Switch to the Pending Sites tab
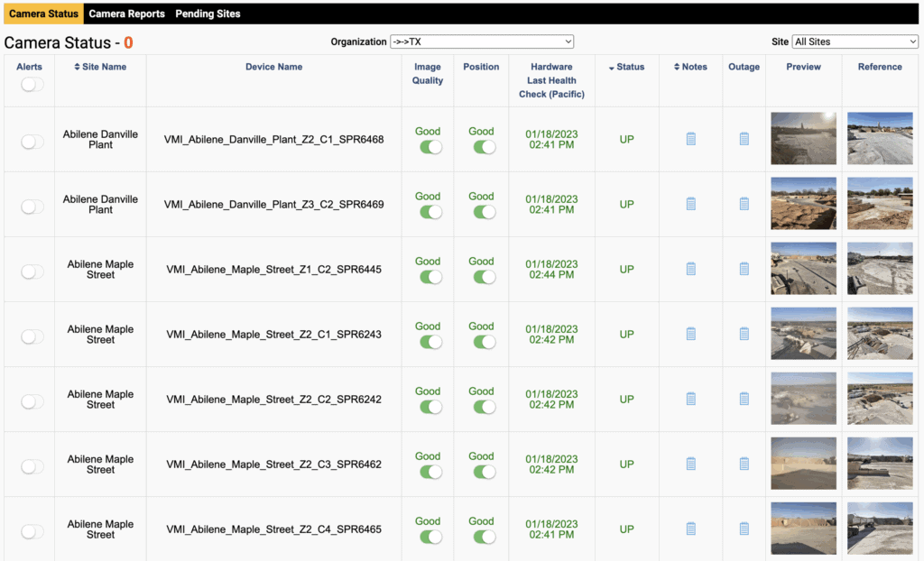 point(208,14)
